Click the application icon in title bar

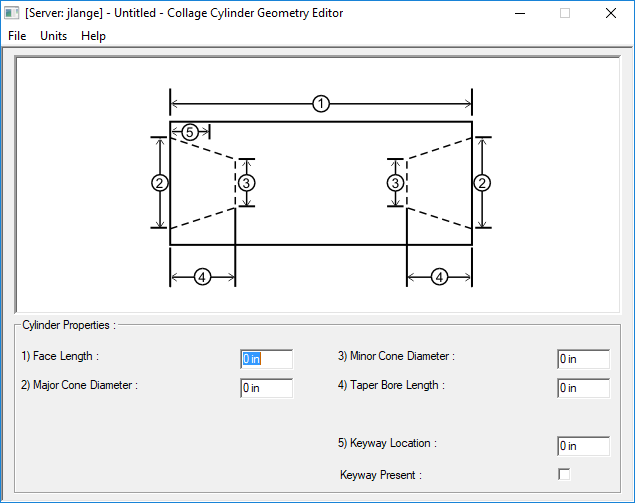tap(12, 13)
